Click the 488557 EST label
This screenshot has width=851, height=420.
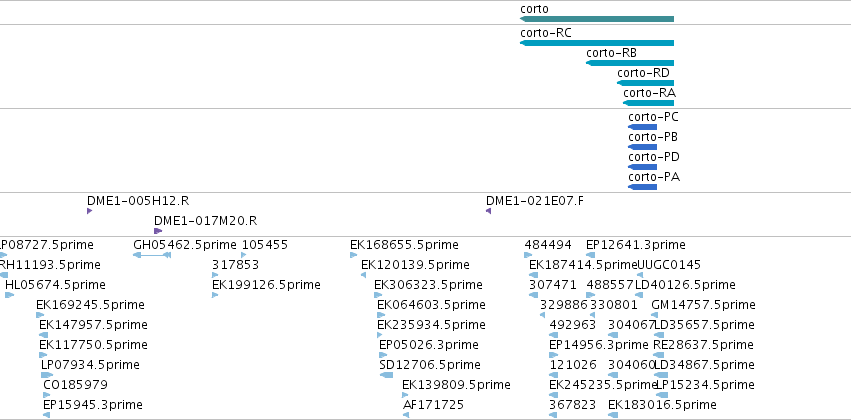point(610,285)
